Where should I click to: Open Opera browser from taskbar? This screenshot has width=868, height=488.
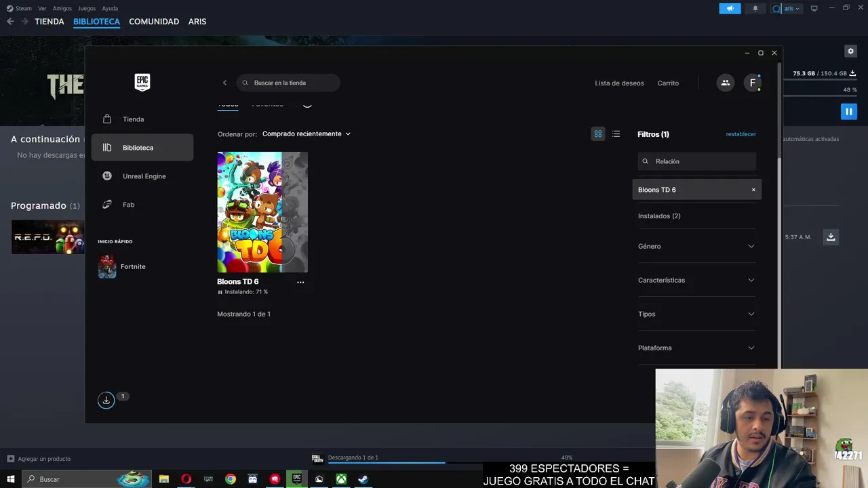pyautogui.click(x=186, y=479)
